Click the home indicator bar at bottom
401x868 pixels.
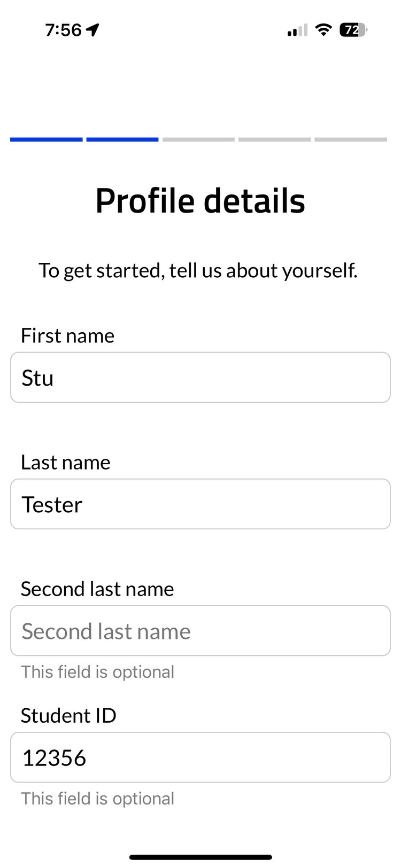[x=200, y=856]
